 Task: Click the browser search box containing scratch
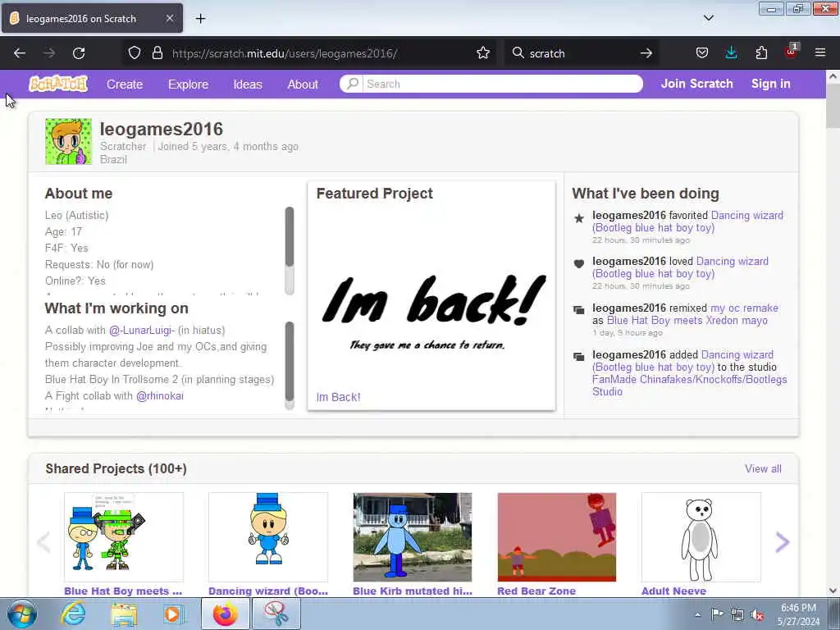(582, 53)
